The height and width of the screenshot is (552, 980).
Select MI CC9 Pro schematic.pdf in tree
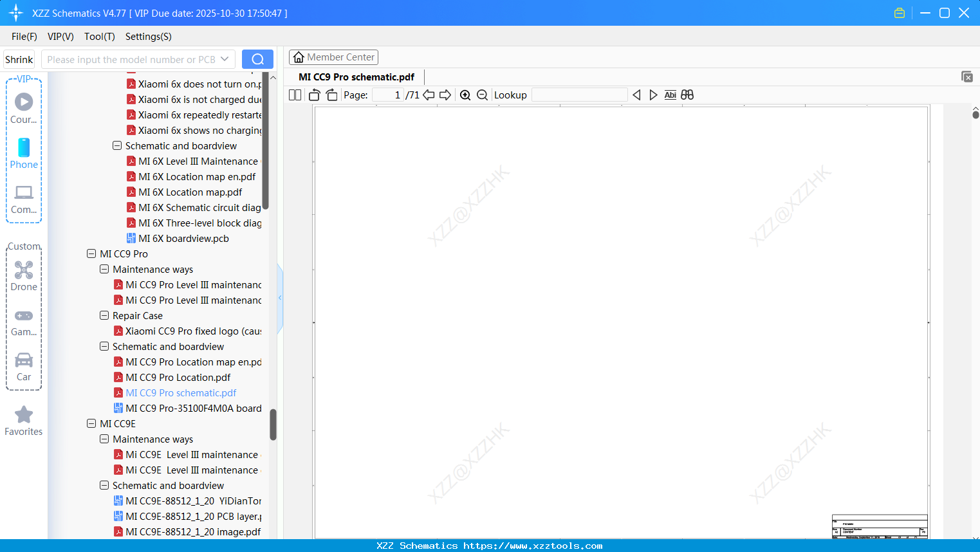coord(181,393)
